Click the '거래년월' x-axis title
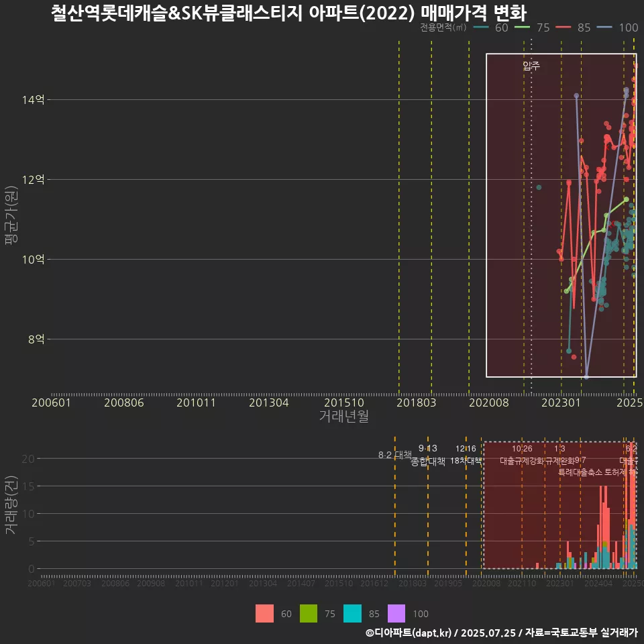644x644 pixels. pyautogui.click(x=343, y=416)
